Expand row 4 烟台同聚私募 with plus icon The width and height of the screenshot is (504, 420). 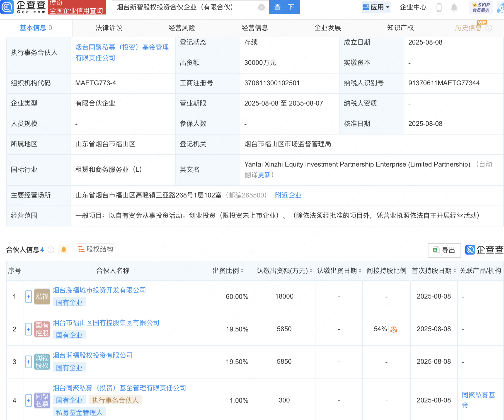click(x=28, y=401)
